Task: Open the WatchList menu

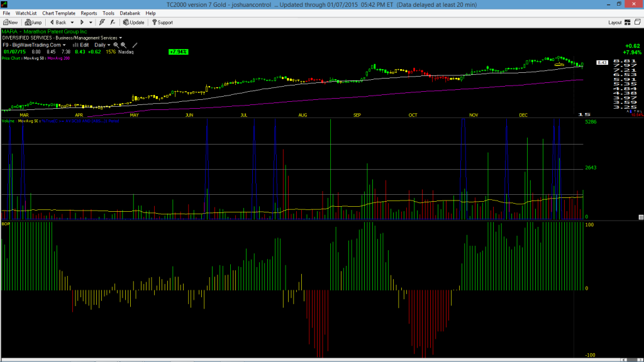Action: point(26,13)
